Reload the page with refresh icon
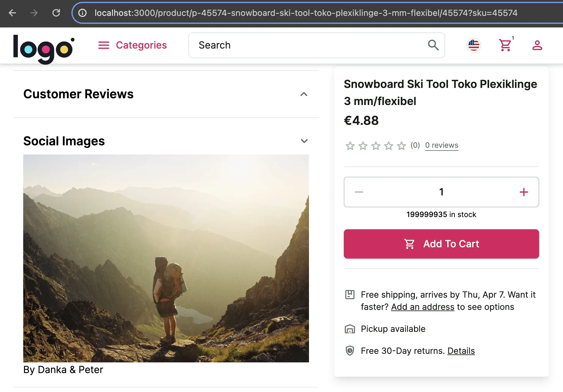 pyautogui.click(x=56, y=13)
